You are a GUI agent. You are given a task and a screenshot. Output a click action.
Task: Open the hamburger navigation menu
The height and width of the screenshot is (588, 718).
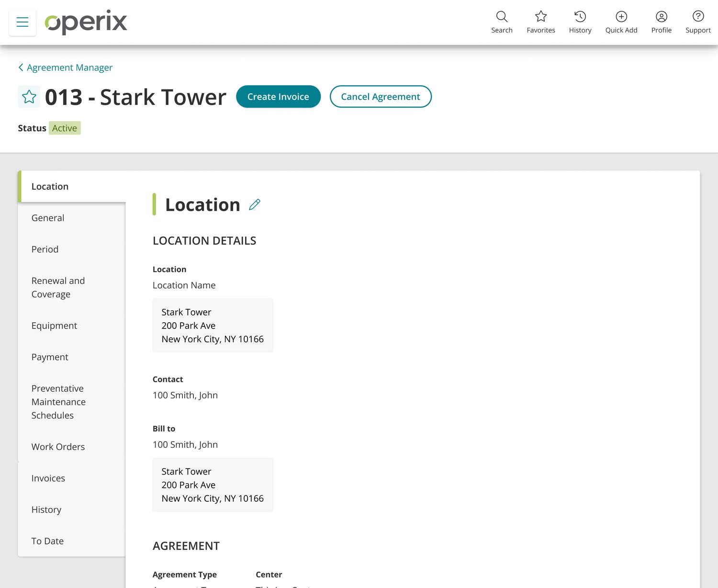22,22
